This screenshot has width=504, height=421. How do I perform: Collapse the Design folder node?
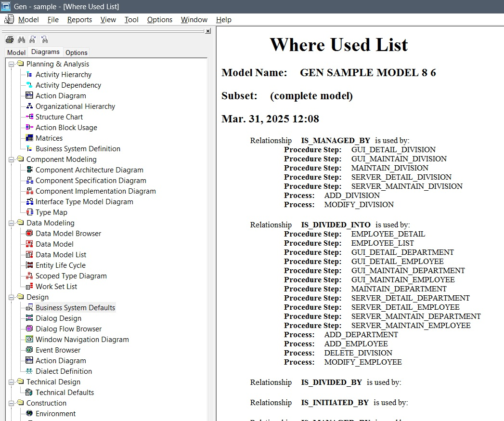tap(11, 297)
